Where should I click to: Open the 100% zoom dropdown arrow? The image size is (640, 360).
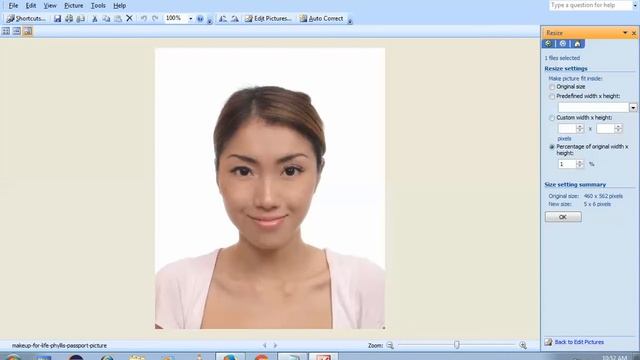click(x=190, y=18)
